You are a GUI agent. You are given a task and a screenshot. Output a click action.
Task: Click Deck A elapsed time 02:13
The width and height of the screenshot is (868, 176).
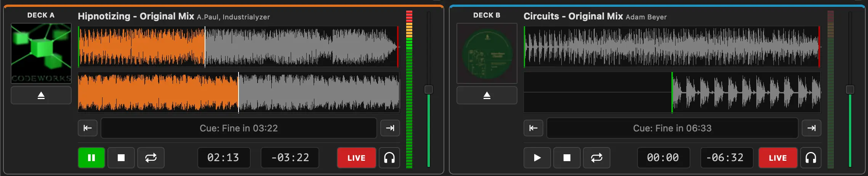(x=224, y=158)
